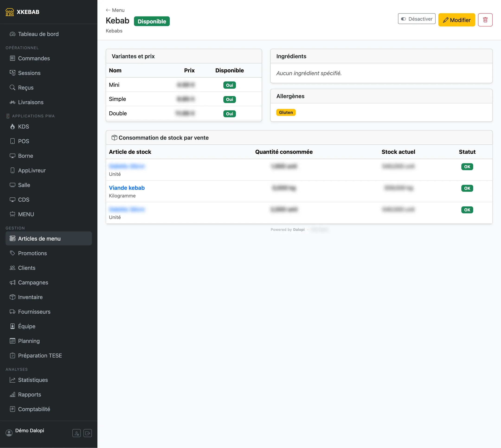Click the Oui badge in Mini row

coord(229,85)
